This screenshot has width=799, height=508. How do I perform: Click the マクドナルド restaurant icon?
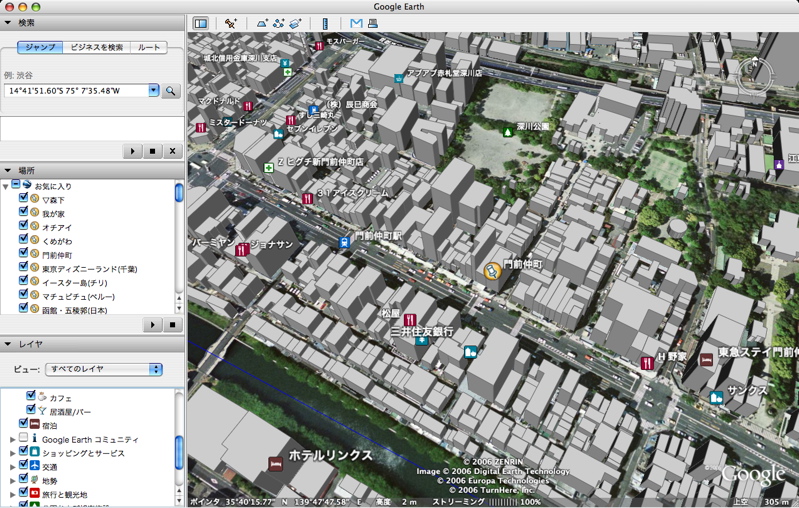[248, 106]
